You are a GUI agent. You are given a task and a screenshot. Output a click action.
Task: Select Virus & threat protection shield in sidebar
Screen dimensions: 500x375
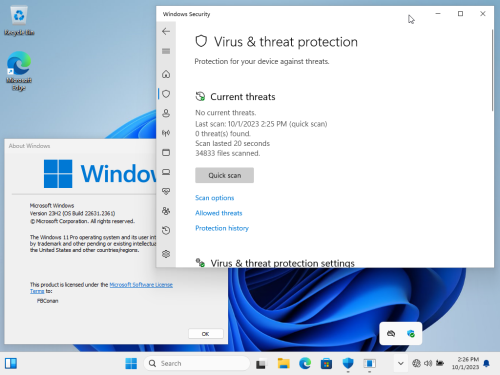tap(166, 94)
